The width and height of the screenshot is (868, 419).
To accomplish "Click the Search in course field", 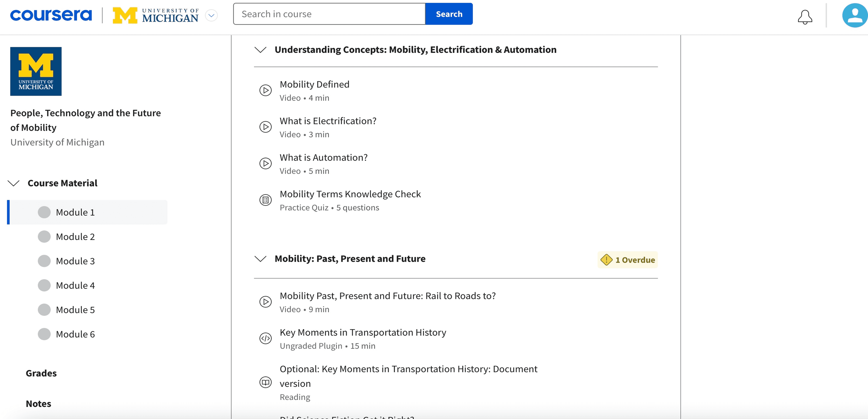I will pyautogui.click(x=329, y=14).
